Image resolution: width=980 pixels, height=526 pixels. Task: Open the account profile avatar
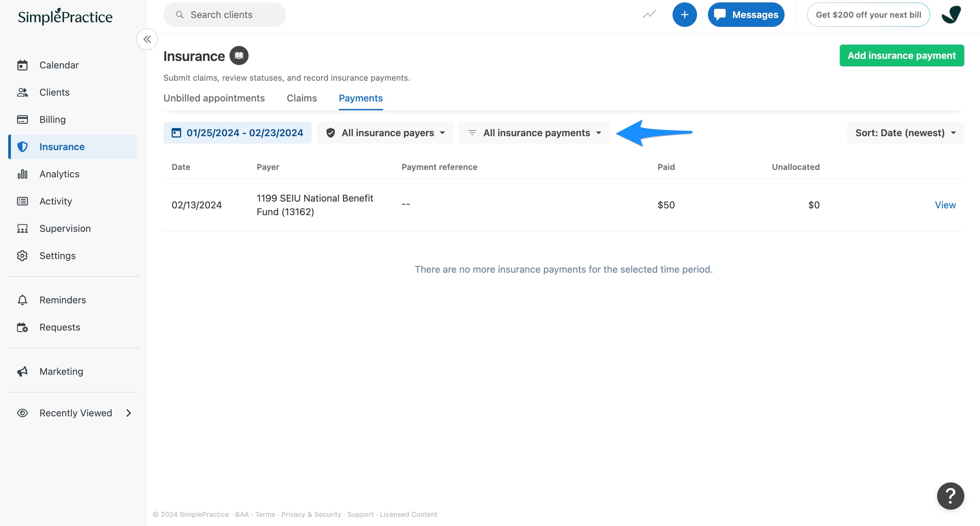(x=951, y=15)
